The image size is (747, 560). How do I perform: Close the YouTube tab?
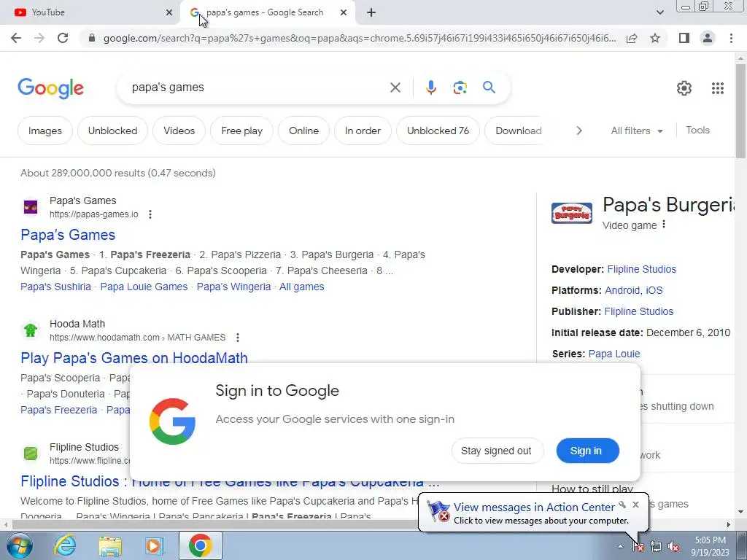[x=169, y=12]
